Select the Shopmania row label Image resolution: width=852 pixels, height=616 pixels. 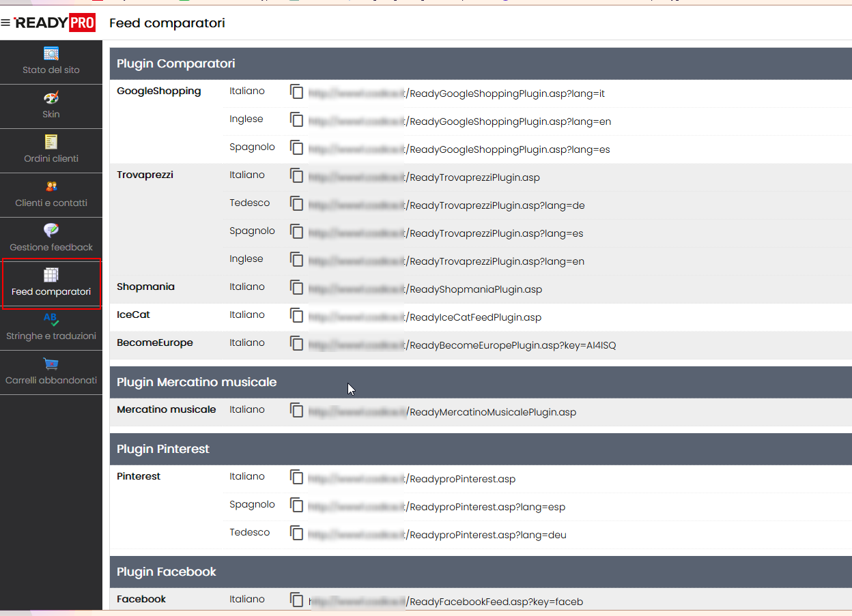pyautogui.click(x=145, y=287)
